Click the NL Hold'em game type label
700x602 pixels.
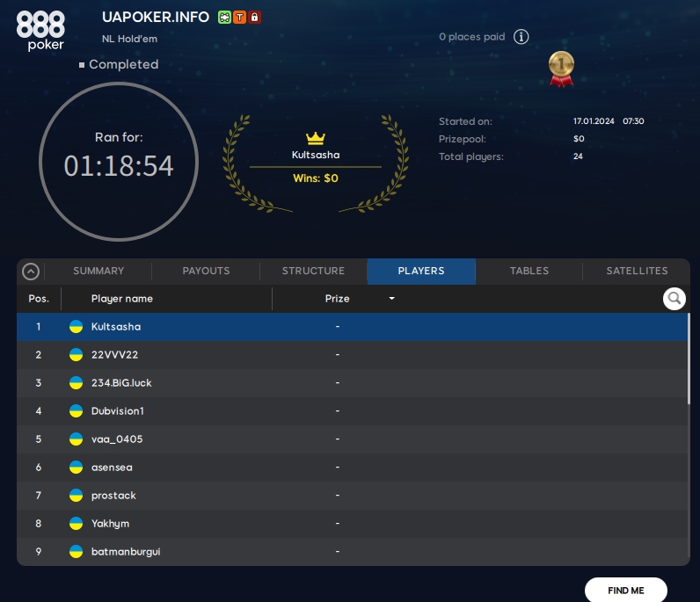(x=129, y=39)
